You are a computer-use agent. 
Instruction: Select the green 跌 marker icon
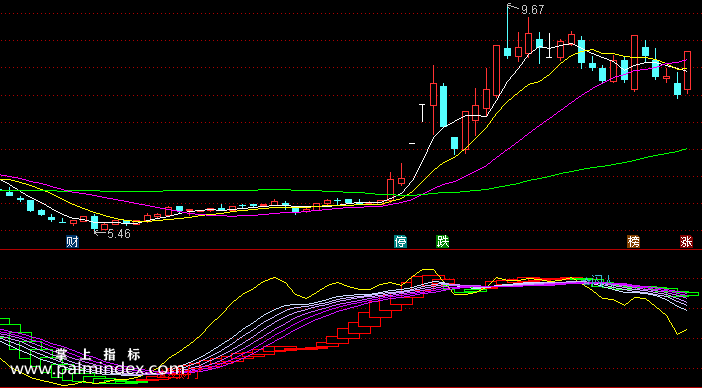point(443,242)
